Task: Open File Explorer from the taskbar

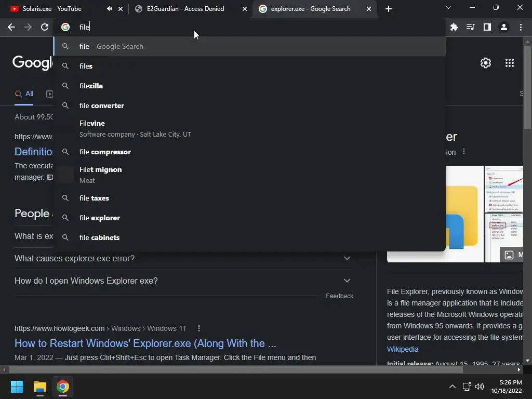Action: pyautogui.click(x=39, y=387)
